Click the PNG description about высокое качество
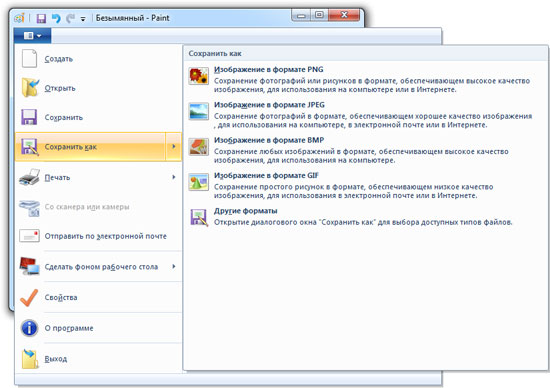This screenshot has height=388, width=550. 372,85
